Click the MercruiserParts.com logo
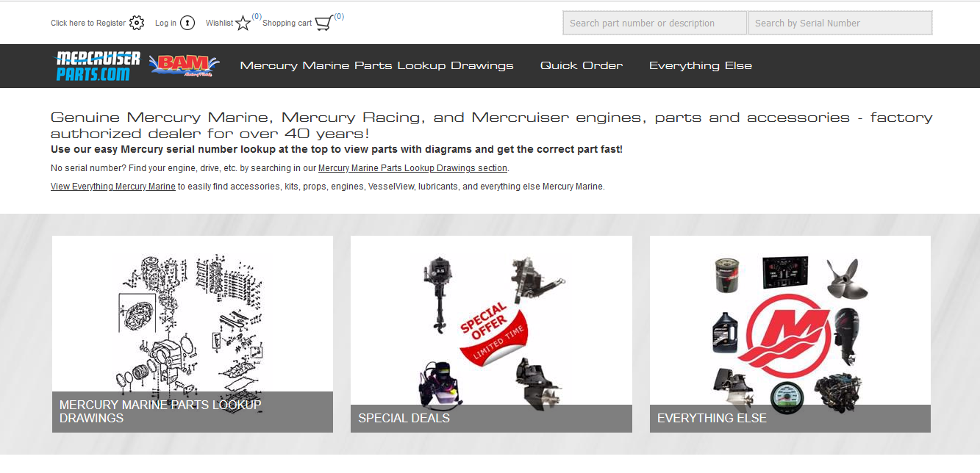980x473 pixels. 98,66
